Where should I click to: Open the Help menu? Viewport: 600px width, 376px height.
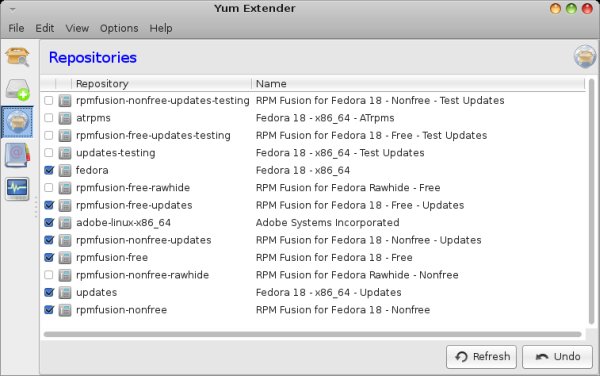[x=161, y=28]
